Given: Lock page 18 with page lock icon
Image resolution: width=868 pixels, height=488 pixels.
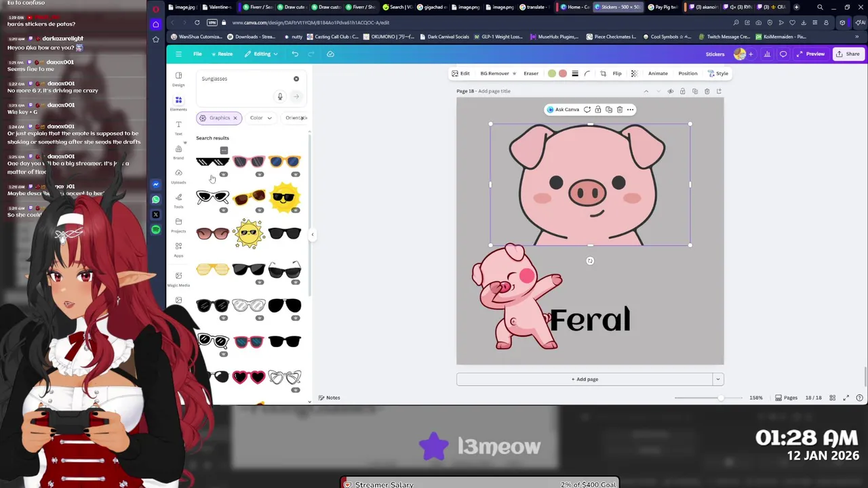Looking at the screenshot, I should click(683, 91).
